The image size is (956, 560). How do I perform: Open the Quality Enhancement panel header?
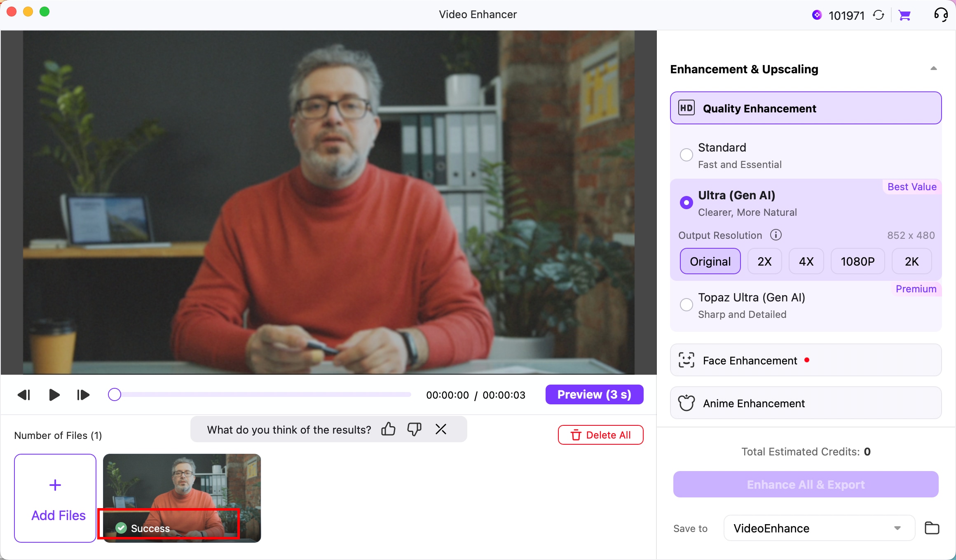806,108
